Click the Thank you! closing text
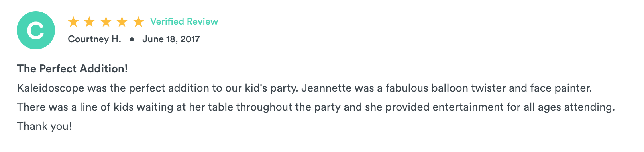 45,126
